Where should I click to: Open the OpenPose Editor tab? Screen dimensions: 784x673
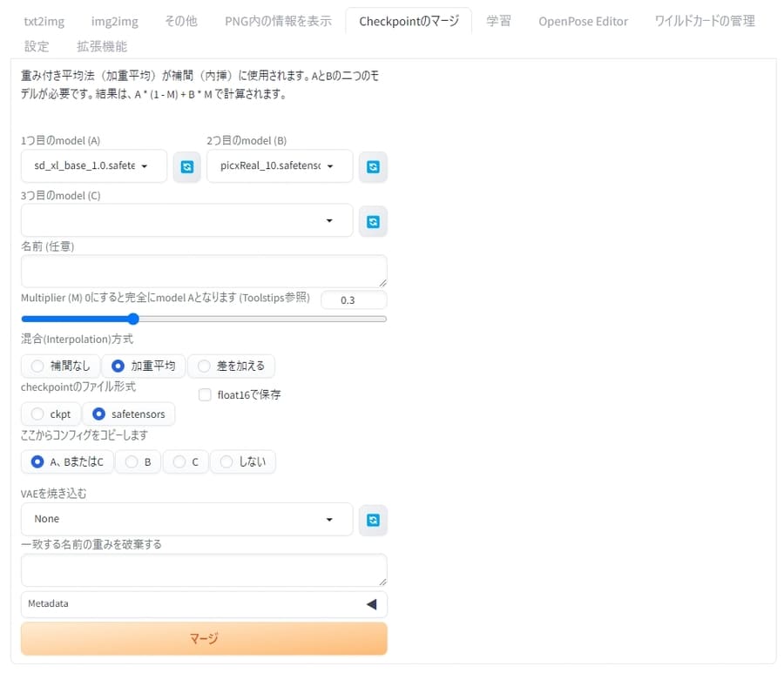(583, 21)
